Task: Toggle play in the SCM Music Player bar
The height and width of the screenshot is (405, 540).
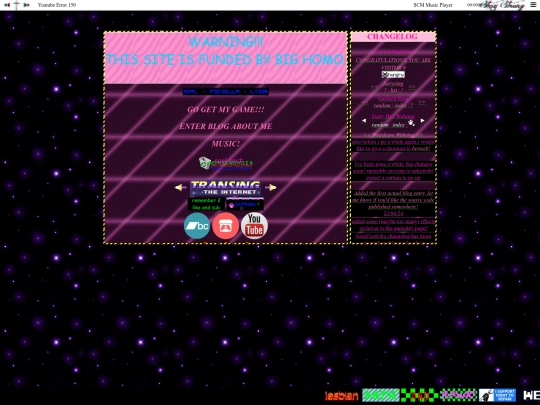Action: coord(17,5)
